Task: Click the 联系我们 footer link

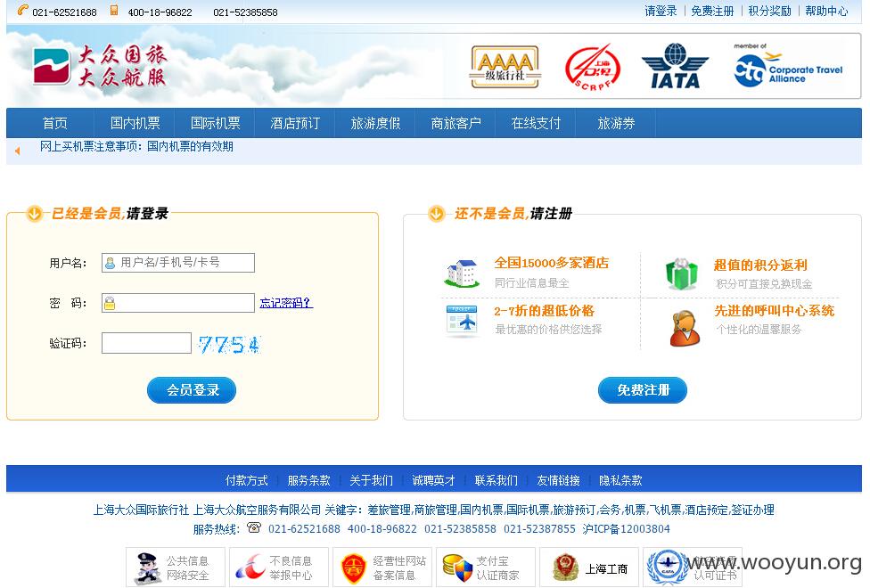Action: (x=496, y=480)
